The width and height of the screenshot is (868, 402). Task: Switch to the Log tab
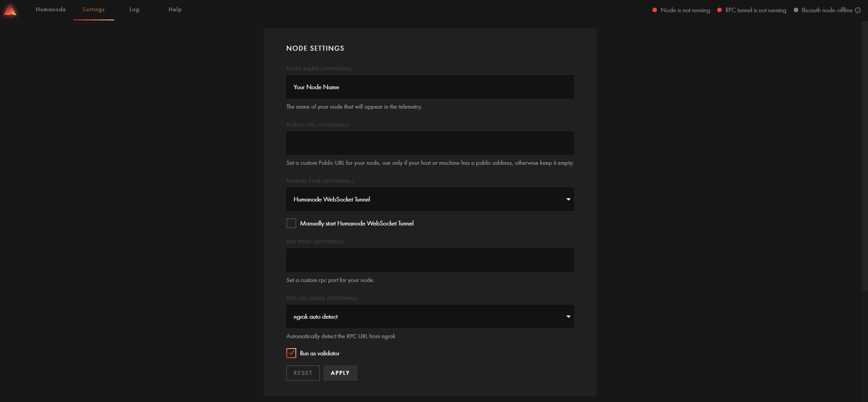pyautogui.click(x=134, y=10)
